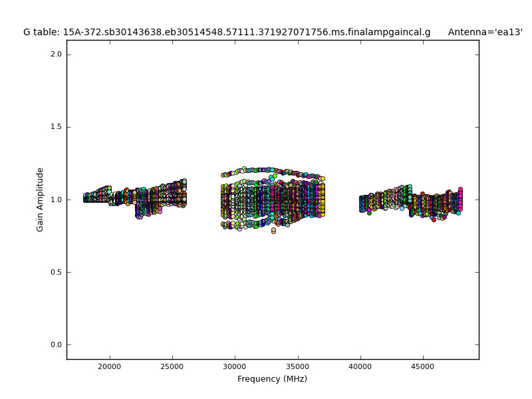532x399 pixels.
Task: Click the 40000 x-axis tick label
Action: tap(360, 366)
